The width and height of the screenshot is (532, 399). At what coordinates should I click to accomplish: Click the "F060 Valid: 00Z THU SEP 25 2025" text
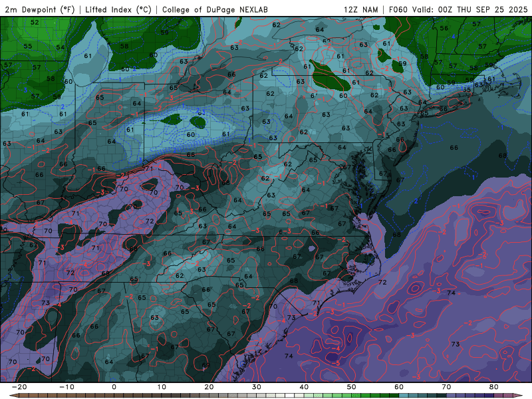tap(458, 9)
